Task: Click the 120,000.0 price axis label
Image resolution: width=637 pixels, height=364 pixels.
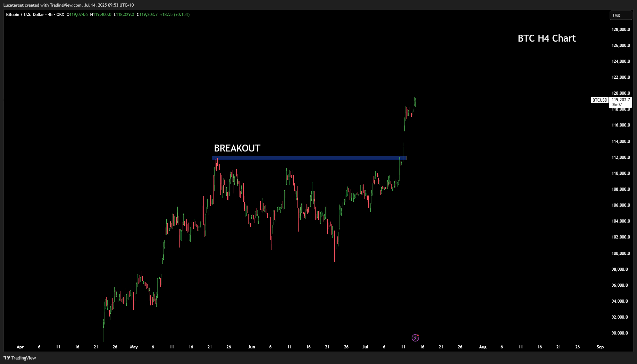Action: pos(621,93)
